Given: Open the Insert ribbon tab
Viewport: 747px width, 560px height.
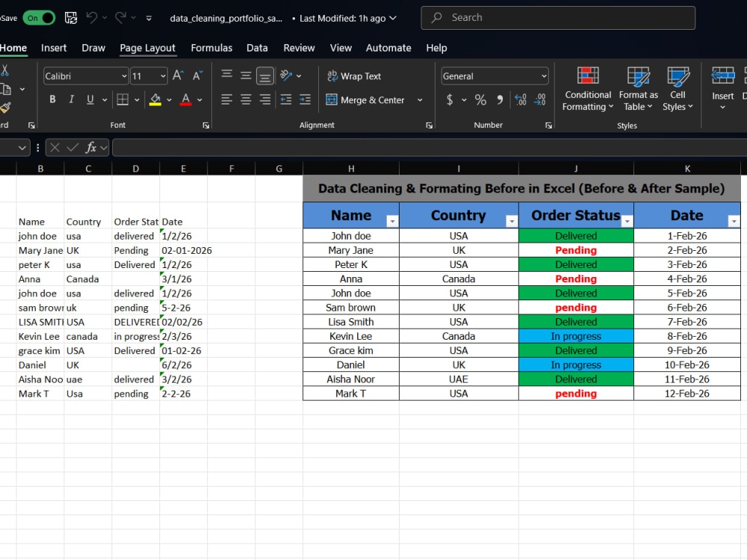Looking at the screenshot, I should point(54,48).
